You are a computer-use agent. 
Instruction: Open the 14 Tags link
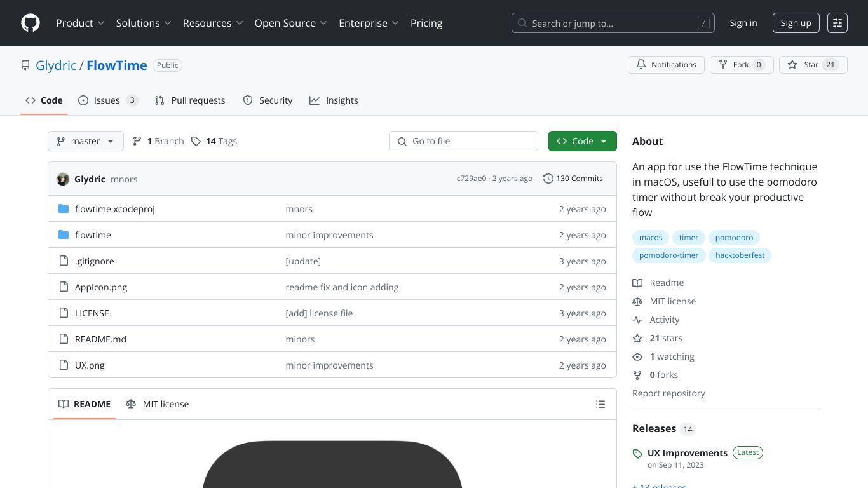[x=214, y=141]
